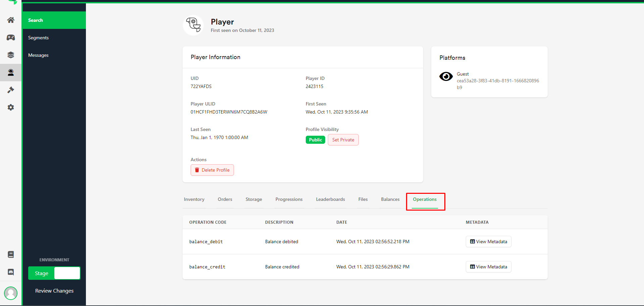Click the Delete Profile button

click(212, 170)
